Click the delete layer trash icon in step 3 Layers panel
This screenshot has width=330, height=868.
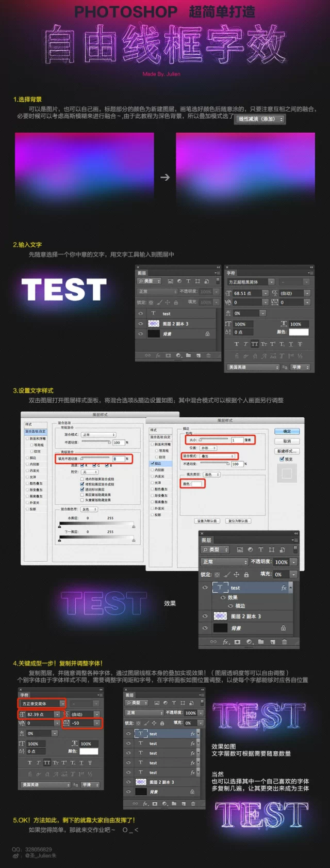point(284,642)
